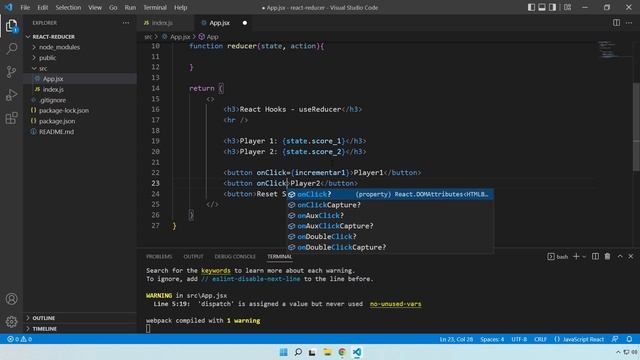Open terminal launch profile dropdown arrow
Viewport: 640px width, 360px height.
584,257
